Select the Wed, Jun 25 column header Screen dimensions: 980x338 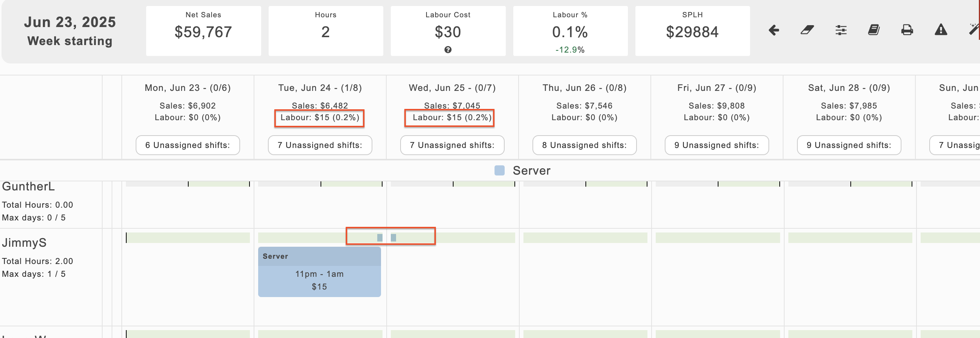(x=452, y=88)
